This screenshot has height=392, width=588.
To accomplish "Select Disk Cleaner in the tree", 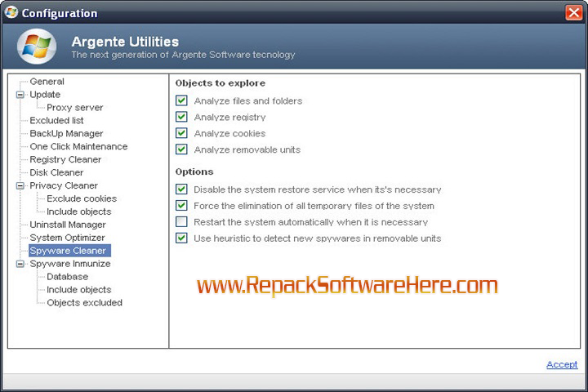I will (56, 172).
